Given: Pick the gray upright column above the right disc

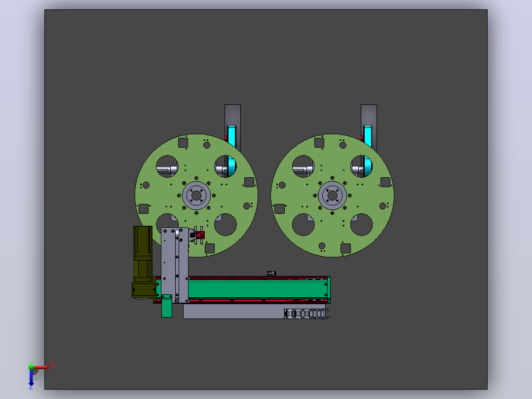Looking at the screenshot, I should (369, 116).
